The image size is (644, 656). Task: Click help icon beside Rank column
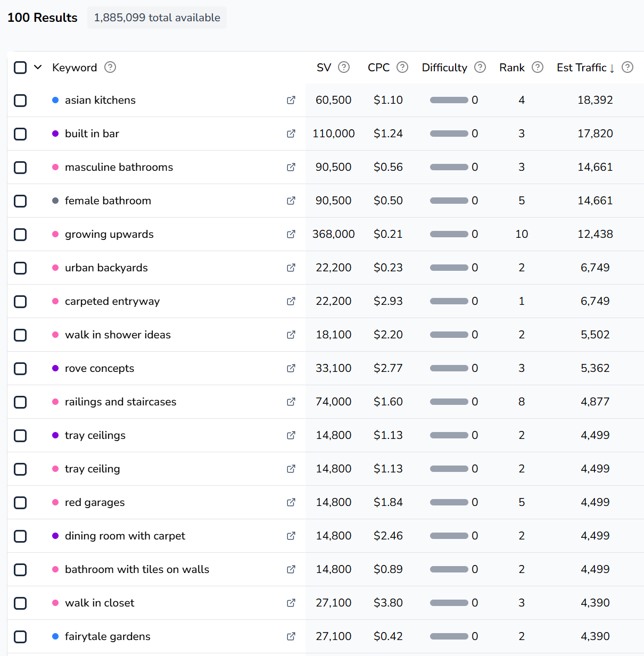538,67
